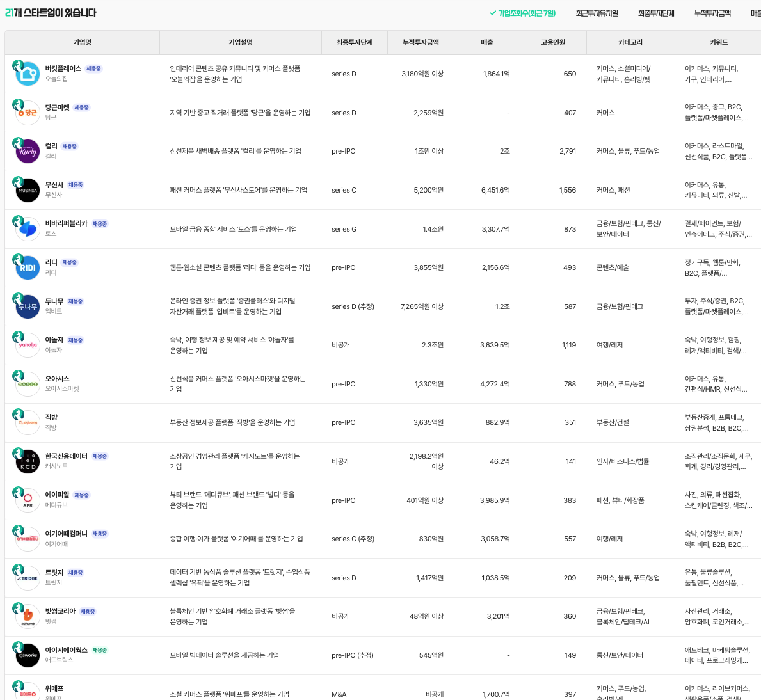Open the 오아시스 company name link
Screen dimensions: 761x700
point(57,378)
